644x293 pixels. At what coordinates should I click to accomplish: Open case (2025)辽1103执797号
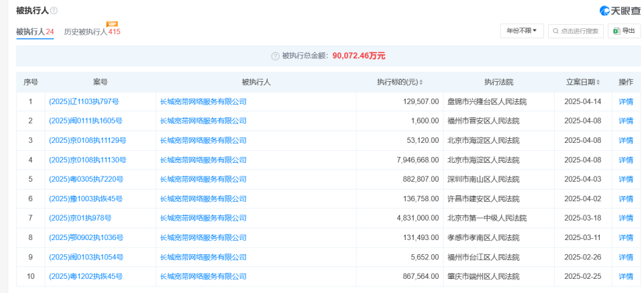click(84, 102)
